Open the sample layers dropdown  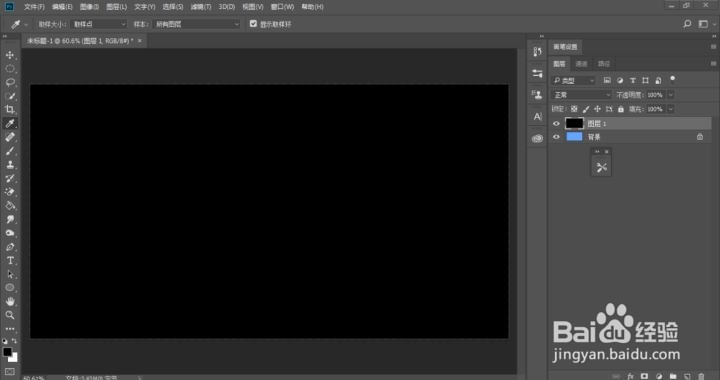pyautogui.click(x=197, y=24)
